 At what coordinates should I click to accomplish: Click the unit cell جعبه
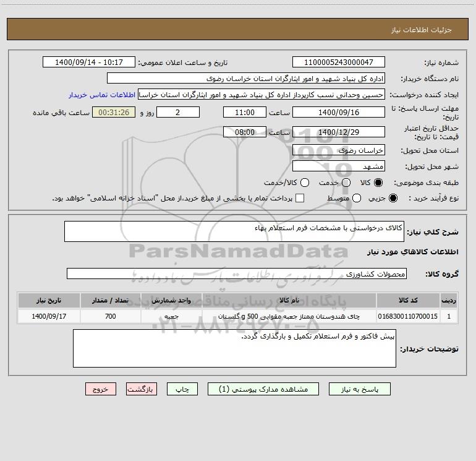click(x=171, y=316)
